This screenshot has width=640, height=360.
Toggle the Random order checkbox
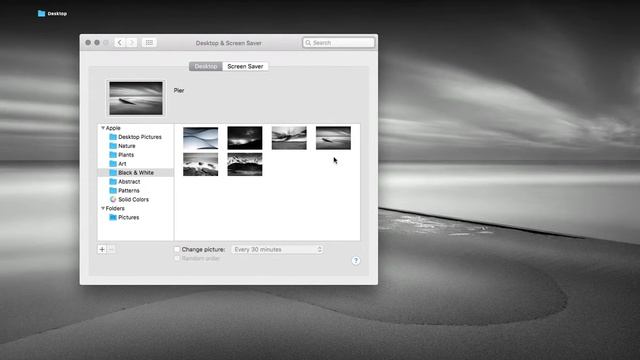177,258
